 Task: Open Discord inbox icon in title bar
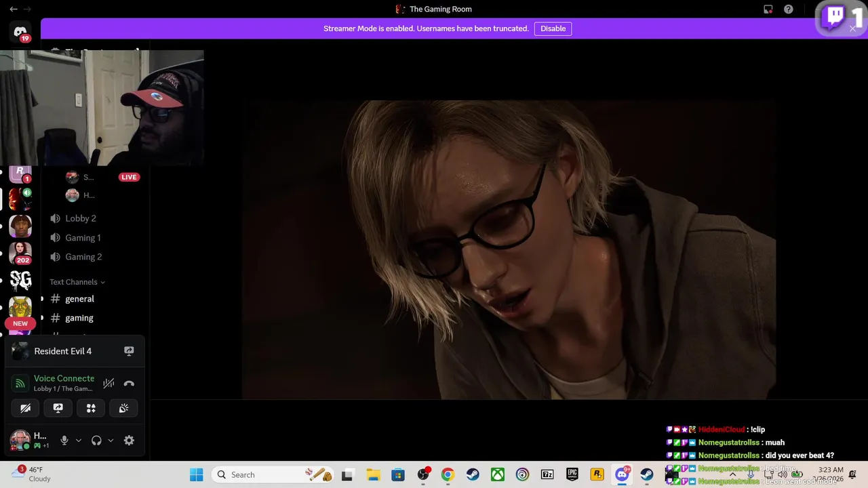(x=768, y=9)
